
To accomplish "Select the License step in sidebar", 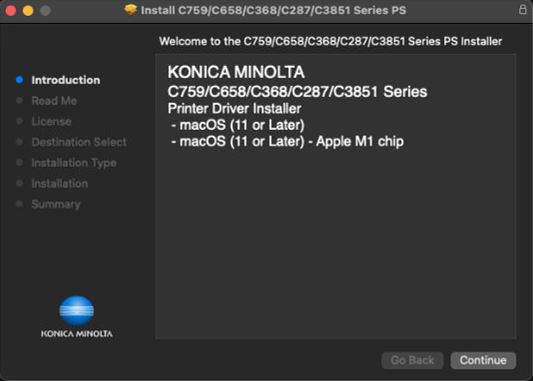I will [51, 121].
